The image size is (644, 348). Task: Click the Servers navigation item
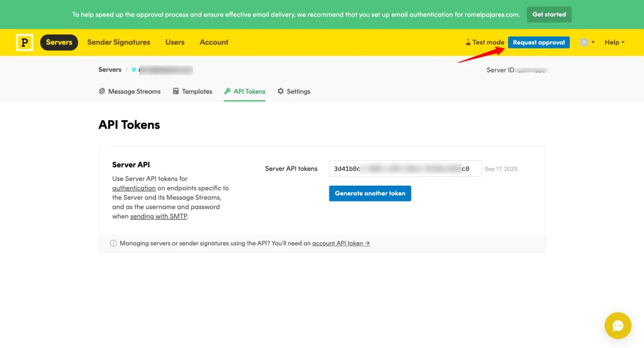coord(59,42)
